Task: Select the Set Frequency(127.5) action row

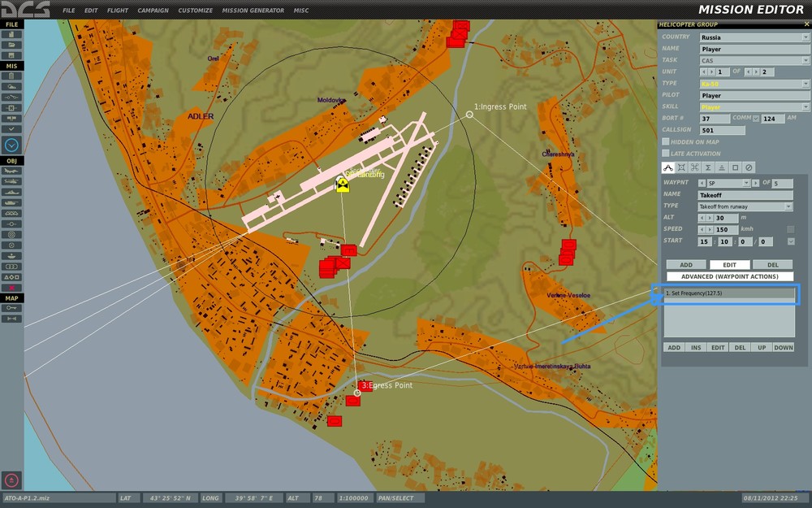Action: click(729, 293)
